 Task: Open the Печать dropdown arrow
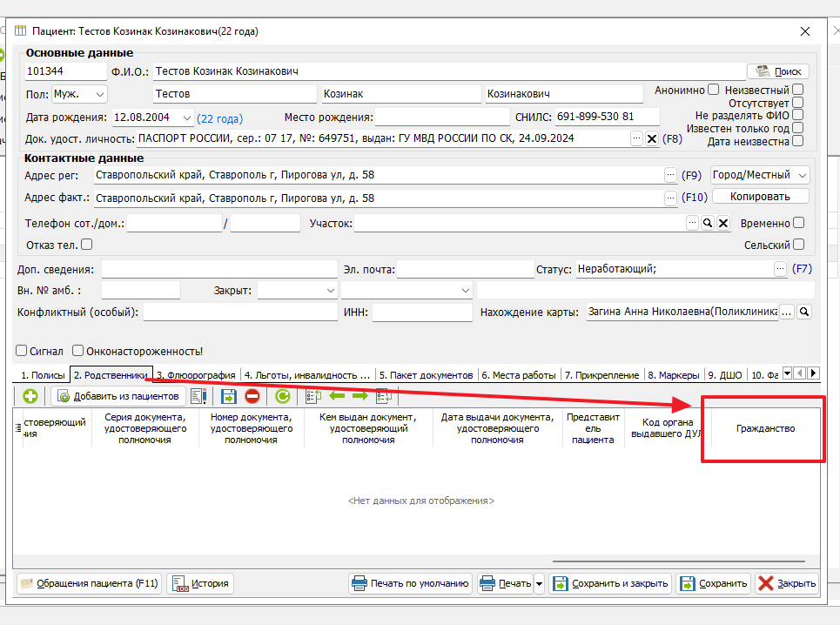539,583
